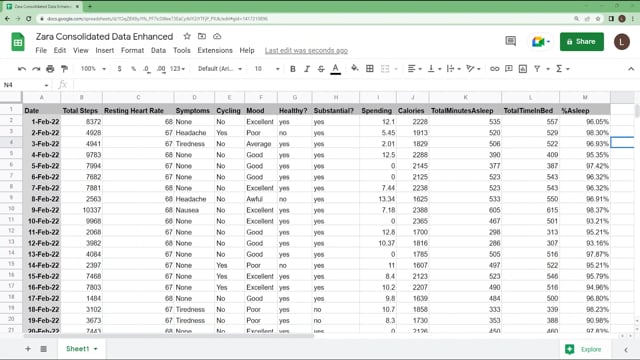This screenshot has width=640, height=360.
Task: Open comment history icon
Action: point(511,41)
